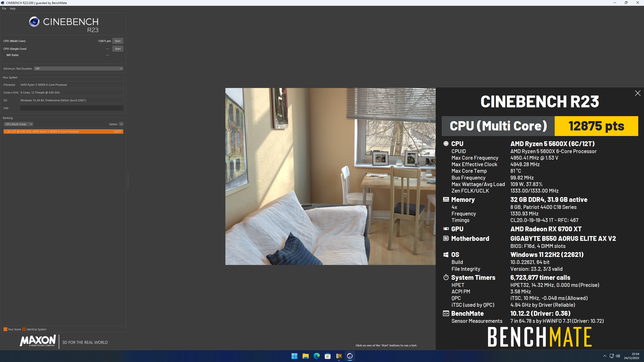Image resolution: width=644 pixels, height=362 pixels.
Task: Open the network tray icon
Action: pyautogui.click(x=612, y=356)
